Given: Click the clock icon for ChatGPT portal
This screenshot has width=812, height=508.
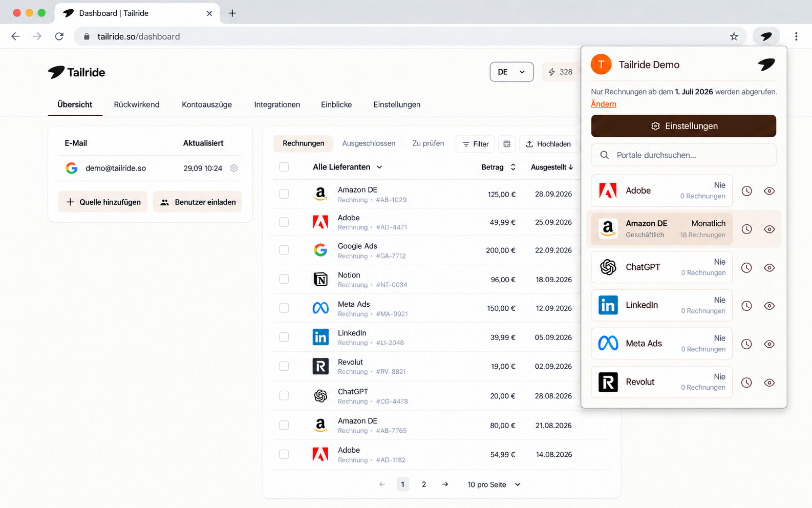Looking at the screenshot, I should tap(746, 268).
